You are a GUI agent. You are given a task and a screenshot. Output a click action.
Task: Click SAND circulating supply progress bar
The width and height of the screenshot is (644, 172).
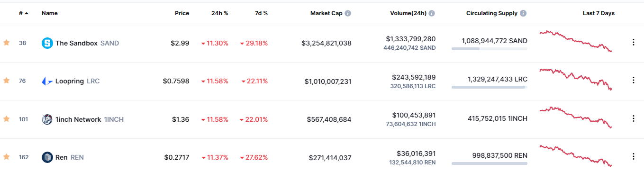click(490, 49)
